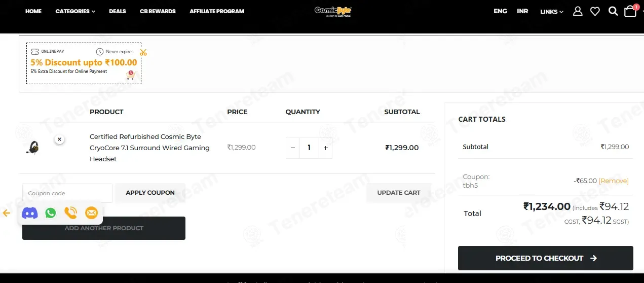The image size is (644, 283).
Task: Click the Cart Totals heading
Action: pos(482,119)
